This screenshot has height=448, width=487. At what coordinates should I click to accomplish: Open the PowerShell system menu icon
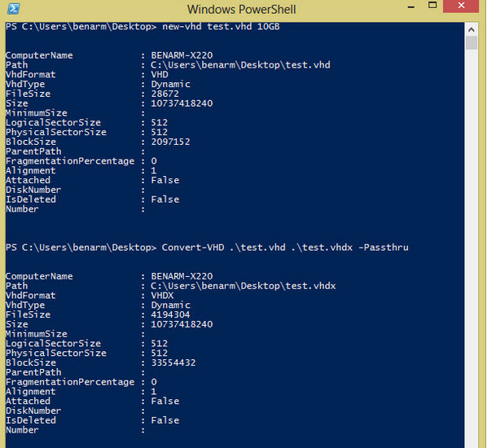(13, 8)
